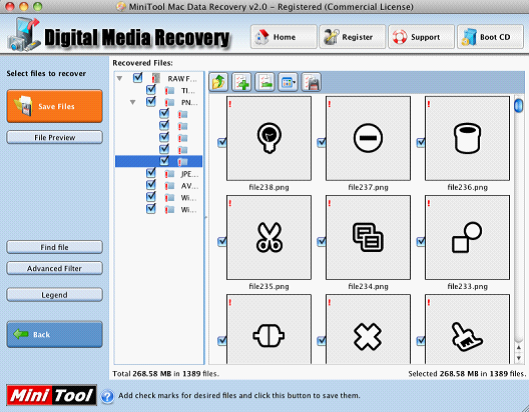The width and height of the screenshot is (529, 412).
Task: Open the Advanced Filter
Action: point(54,268)
